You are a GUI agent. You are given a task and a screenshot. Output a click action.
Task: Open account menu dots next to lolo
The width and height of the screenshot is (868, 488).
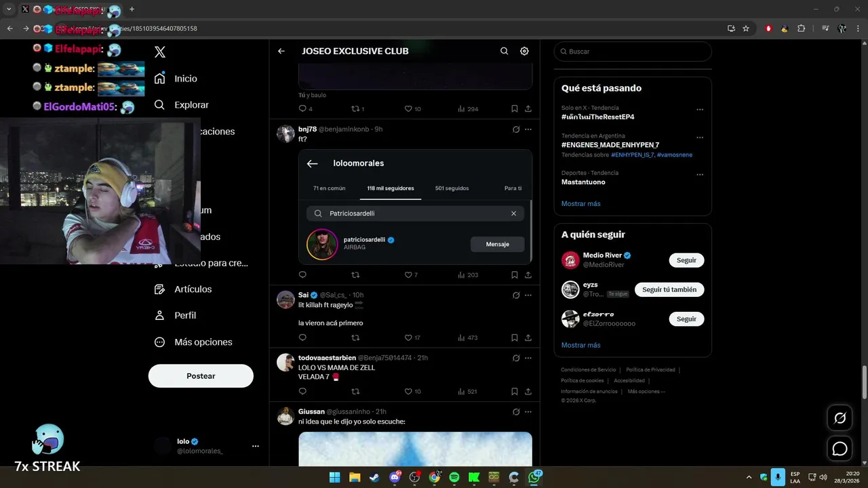tap(256, 446)
